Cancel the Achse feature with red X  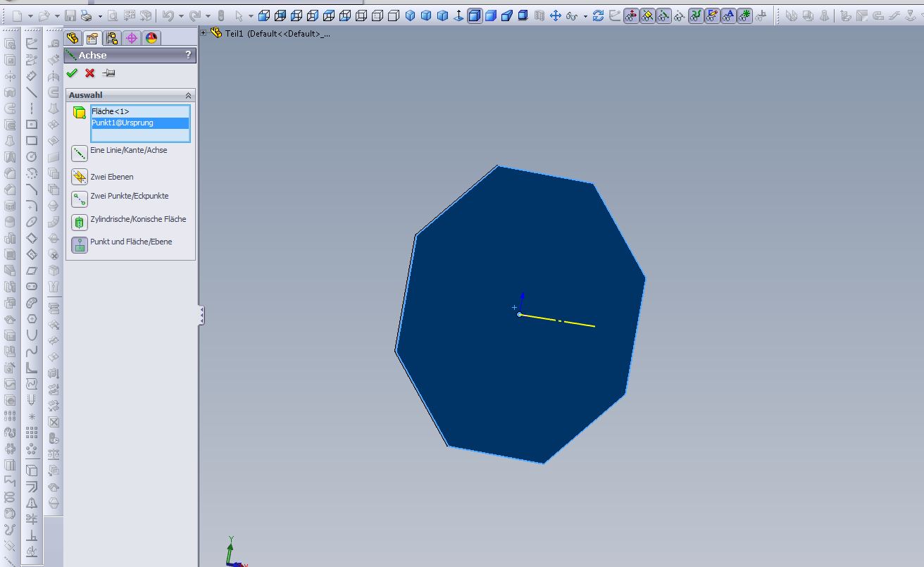coord(89,73)
